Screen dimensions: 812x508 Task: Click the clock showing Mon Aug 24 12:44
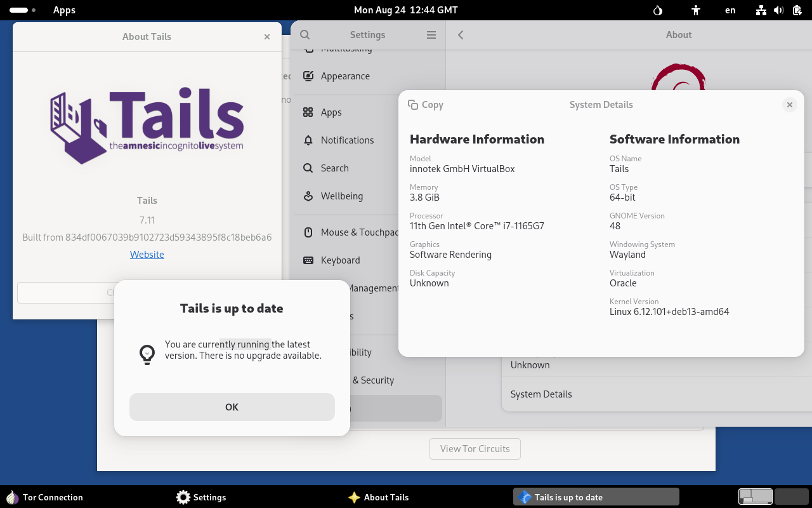click(x=405, y=10)
